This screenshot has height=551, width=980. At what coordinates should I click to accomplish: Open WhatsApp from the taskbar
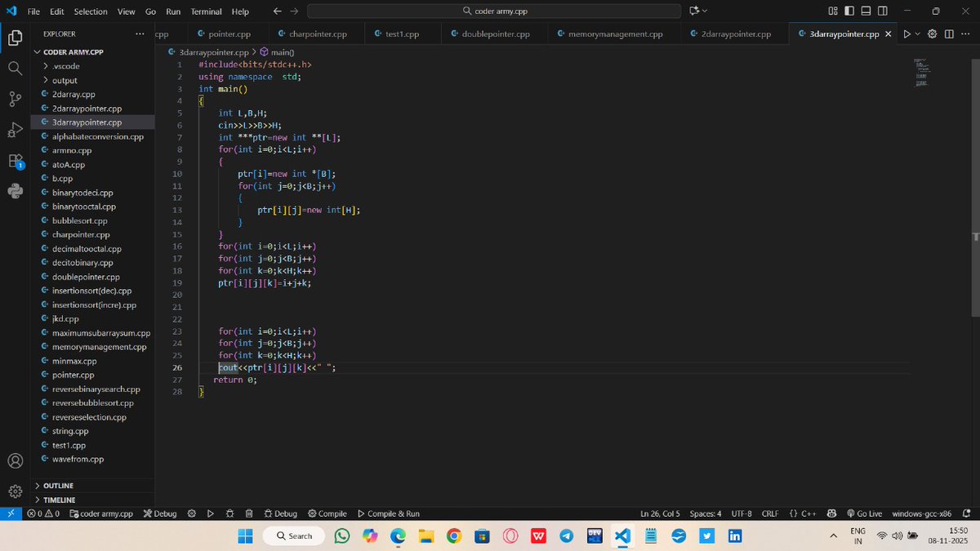click(342, 535)
